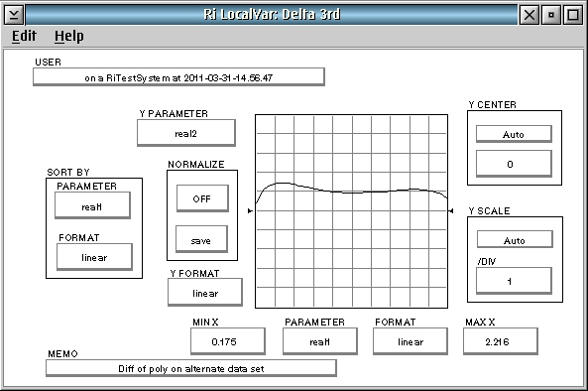This screenshot has width=588, height=391.
Task: Toggle Y CENTER Auto button
Action: pos(514,134)
